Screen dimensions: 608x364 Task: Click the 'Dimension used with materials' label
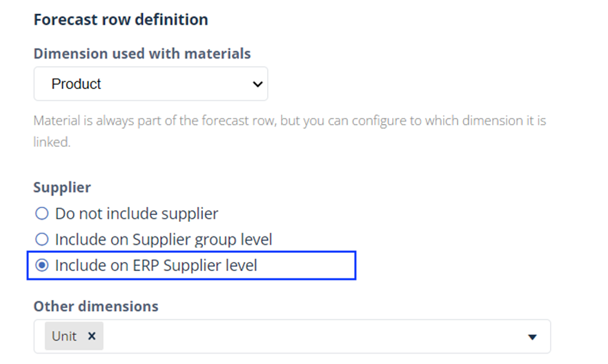(x=142, y=53)
